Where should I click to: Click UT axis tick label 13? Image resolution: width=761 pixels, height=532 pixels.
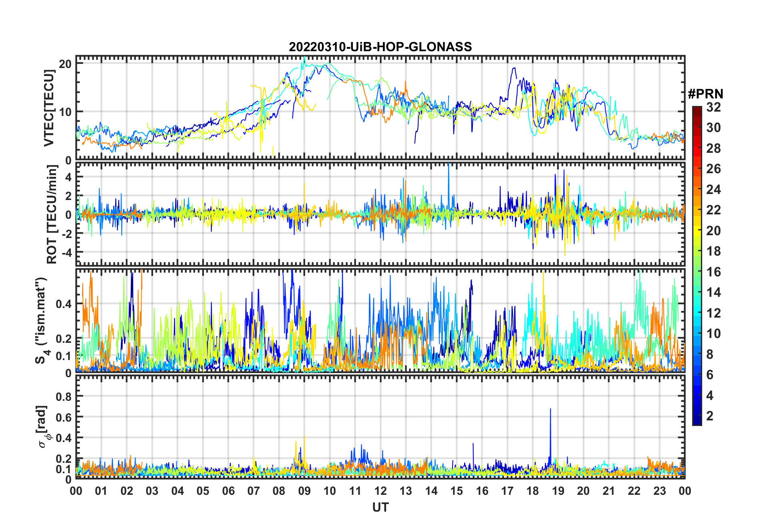coord(406,491)
